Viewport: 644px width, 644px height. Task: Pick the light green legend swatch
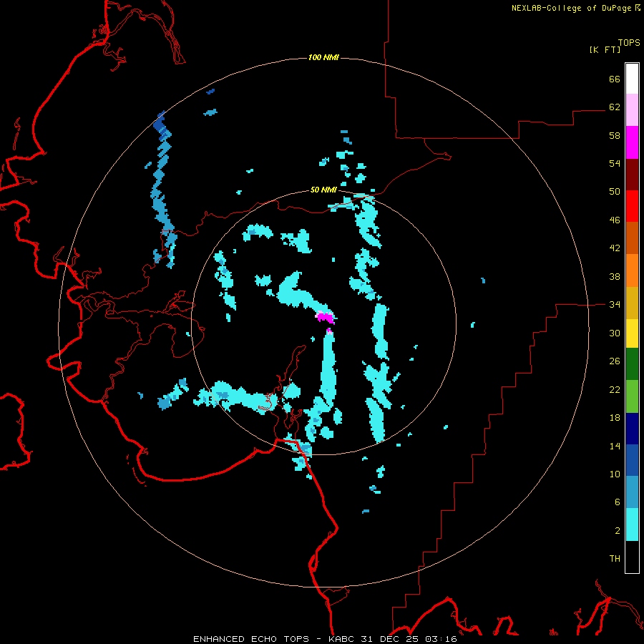(x=632, y=396)
